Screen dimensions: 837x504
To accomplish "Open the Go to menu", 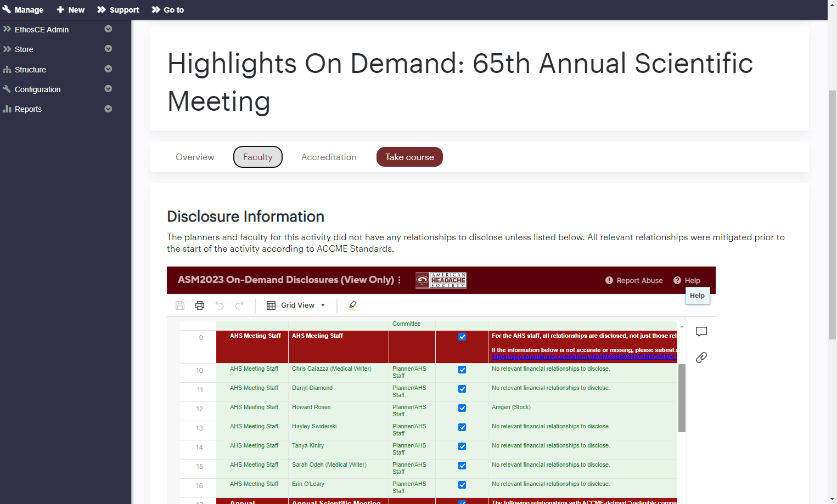I will coord(167,10).
